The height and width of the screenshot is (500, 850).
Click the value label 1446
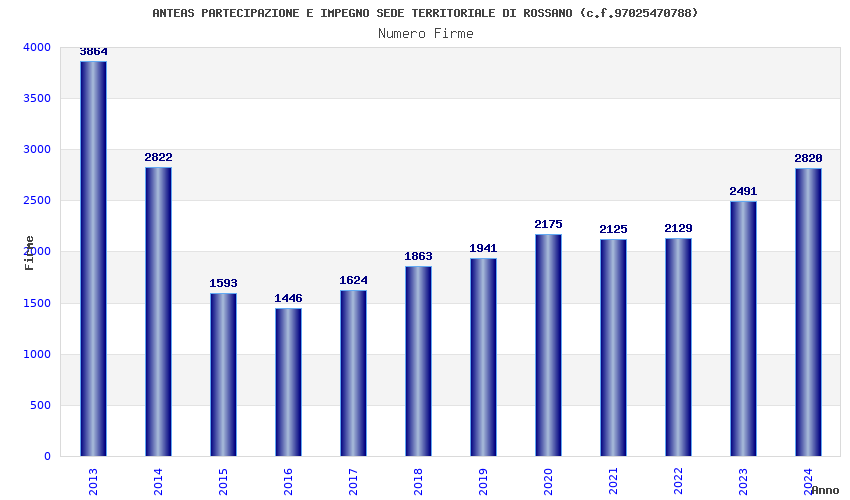pyautogui.click(x=288, y=298)
